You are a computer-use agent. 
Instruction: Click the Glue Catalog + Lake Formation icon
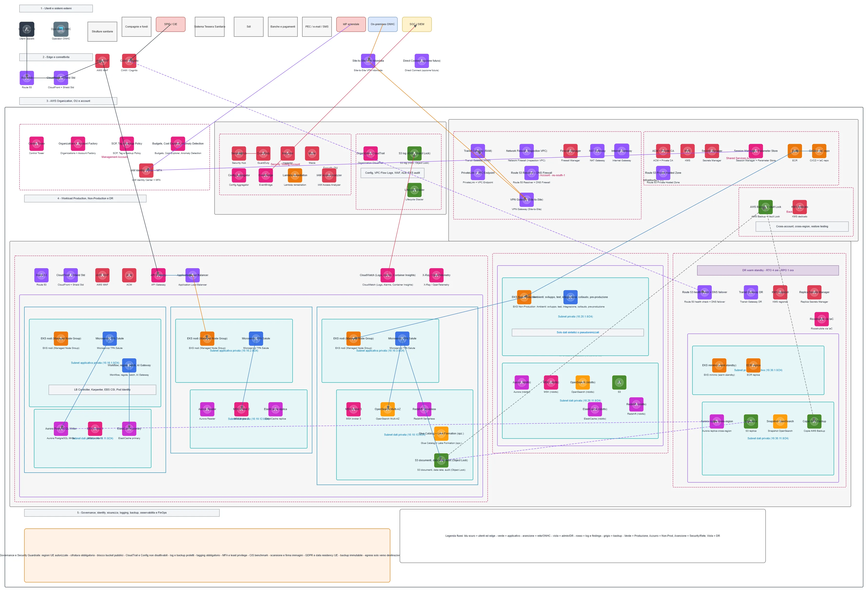click(442, 434)
